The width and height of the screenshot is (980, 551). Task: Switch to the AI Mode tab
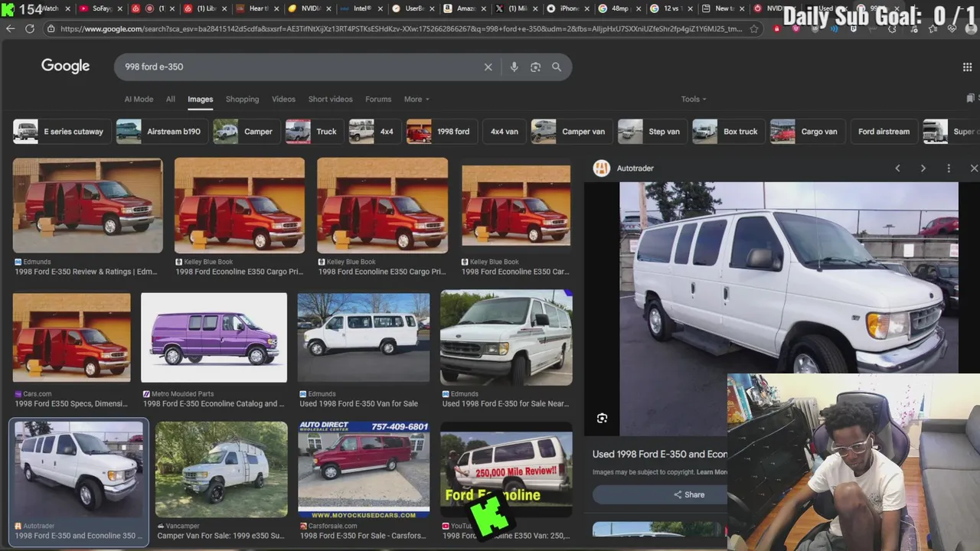(x=139, y=99)
